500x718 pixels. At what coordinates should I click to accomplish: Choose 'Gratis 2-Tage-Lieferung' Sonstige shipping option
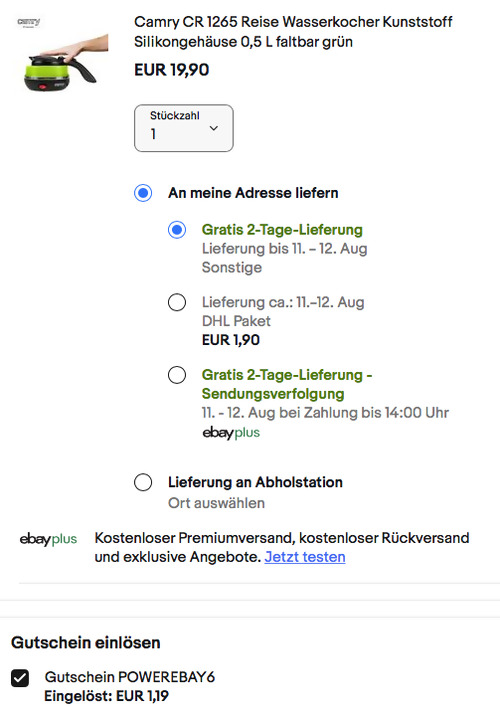[x=177, y=229]
